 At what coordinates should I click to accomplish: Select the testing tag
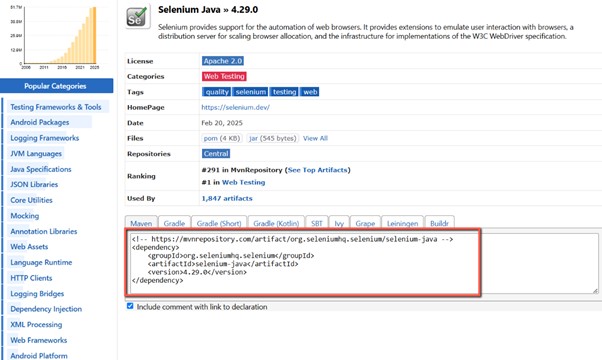[x=284, y=92]
